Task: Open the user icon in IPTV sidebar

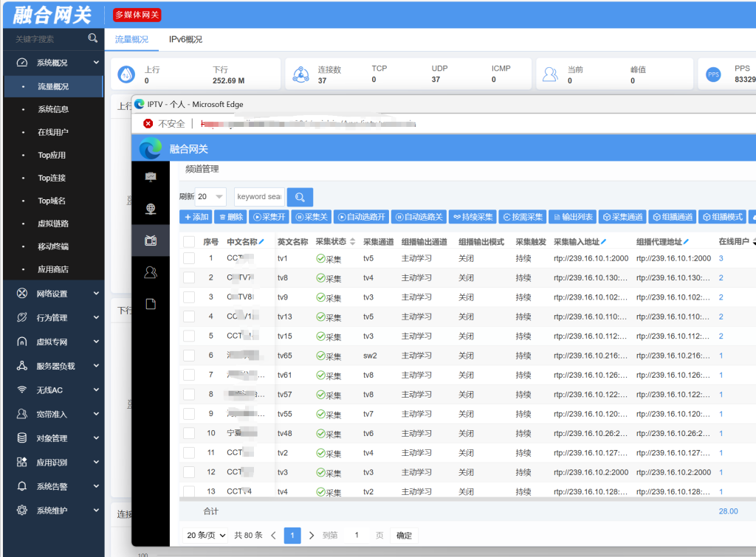Action: [x=151, y=272]
